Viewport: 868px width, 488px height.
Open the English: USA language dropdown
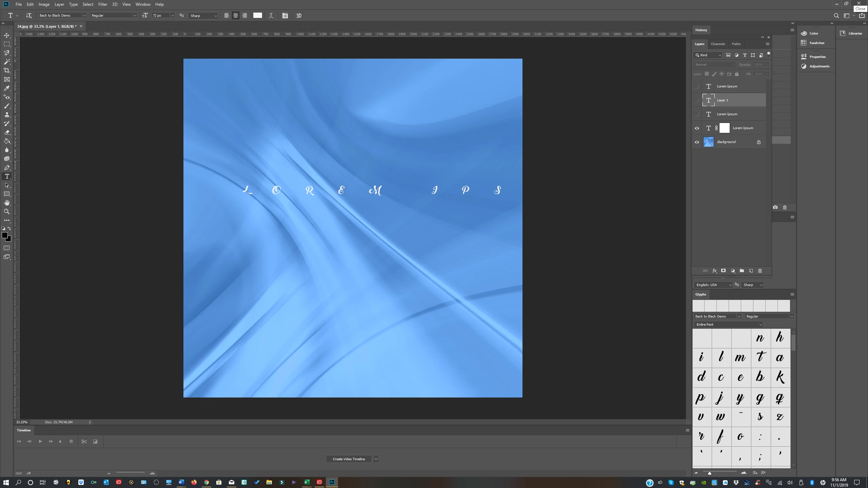(x=730, y=285)
